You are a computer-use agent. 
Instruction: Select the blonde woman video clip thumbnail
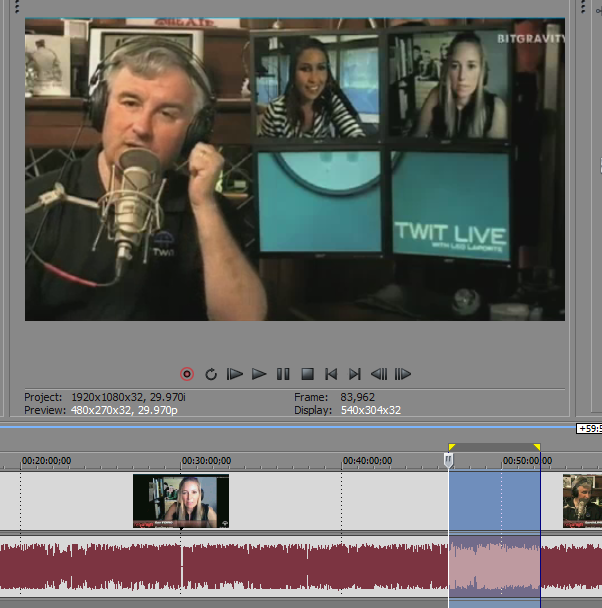pyautogui.click(x=181, y=501)
